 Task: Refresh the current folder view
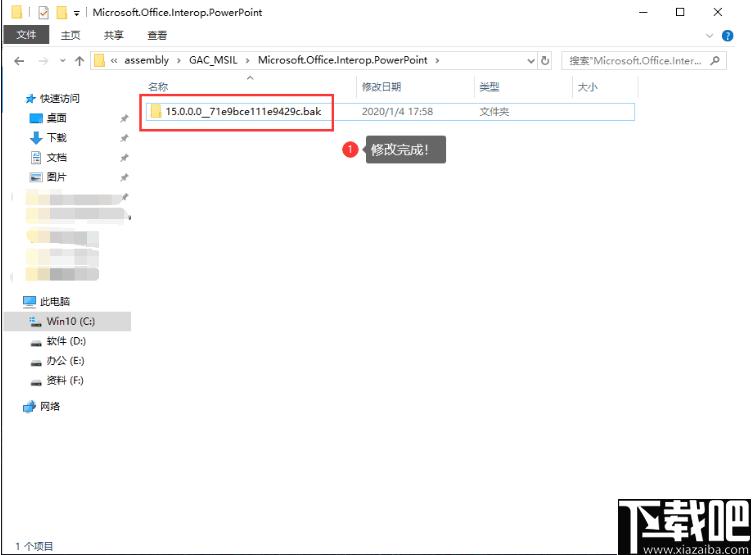pyautogui.click(x=545, y=60)
